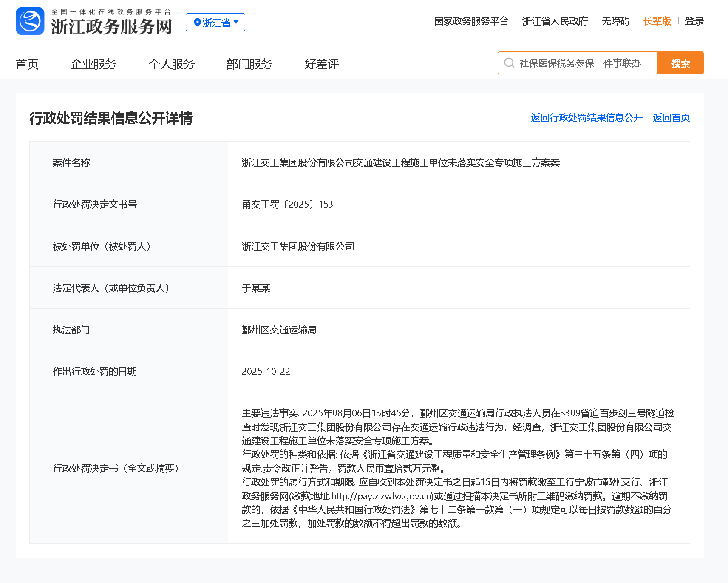Return via 返回行政处罚结果信息公开 link
Screen dimensions: 728x583
click(586, 118)
